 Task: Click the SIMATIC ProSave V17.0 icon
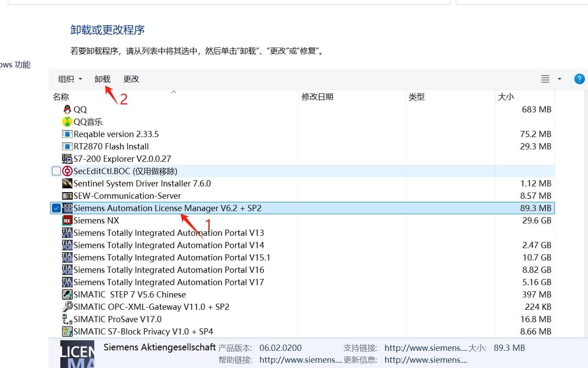[67, 319]
